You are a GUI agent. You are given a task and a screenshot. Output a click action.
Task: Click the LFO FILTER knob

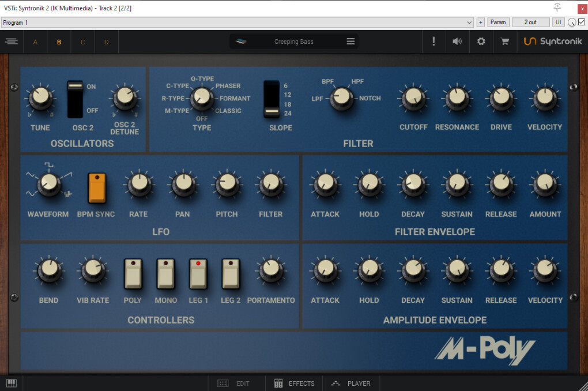(271, 184)
